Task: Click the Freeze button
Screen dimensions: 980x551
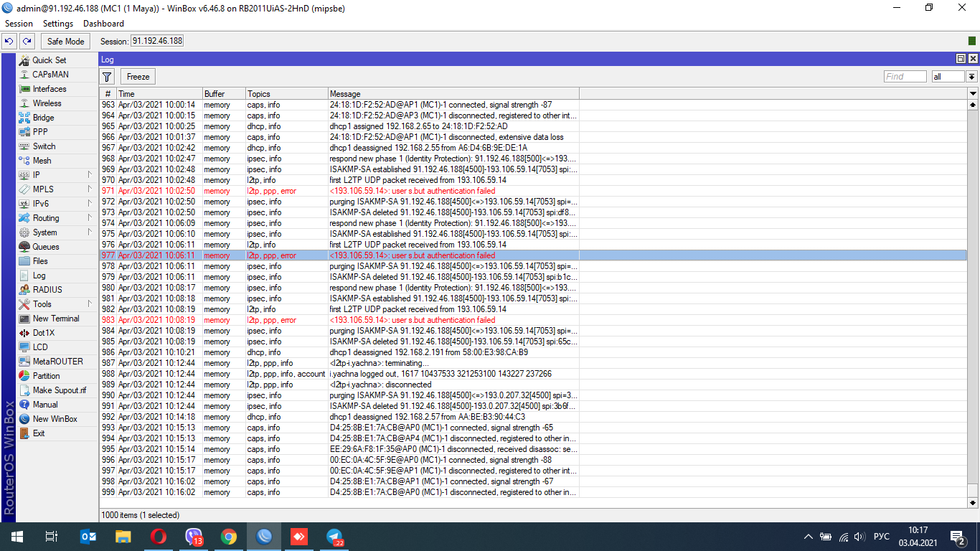Action: pos(138,77)
